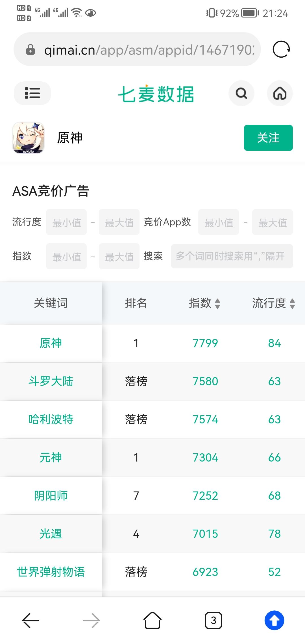Focus the 竞价App数 maximum value field

click(273, 222)
